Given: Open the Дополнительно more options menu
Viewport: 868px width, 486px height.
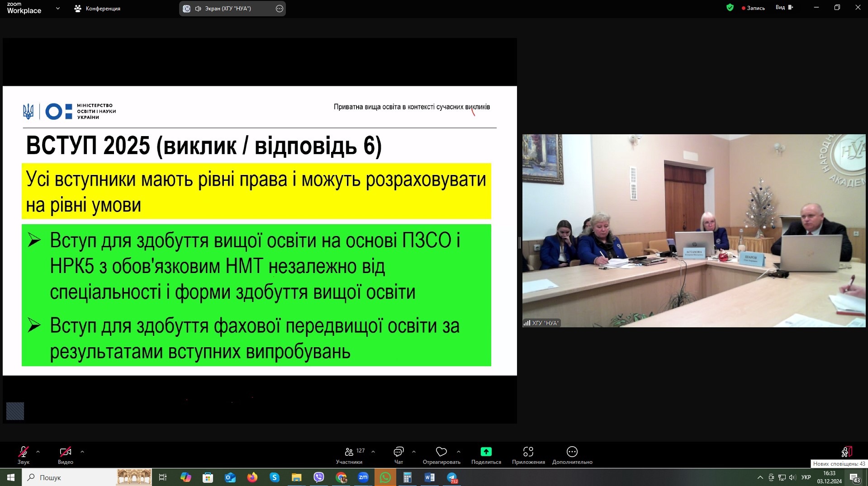Looking at the screenshot, I should tap(572, 454).
